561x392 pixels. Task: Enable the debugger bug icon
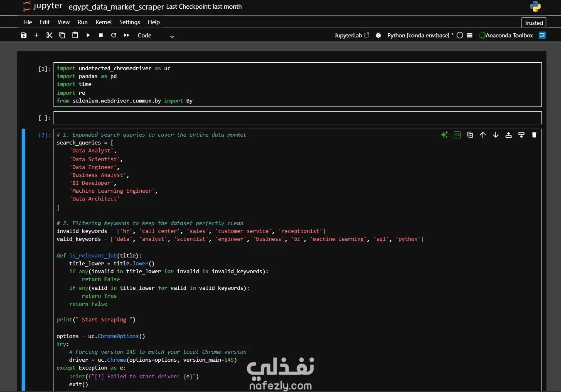[378, 35]
